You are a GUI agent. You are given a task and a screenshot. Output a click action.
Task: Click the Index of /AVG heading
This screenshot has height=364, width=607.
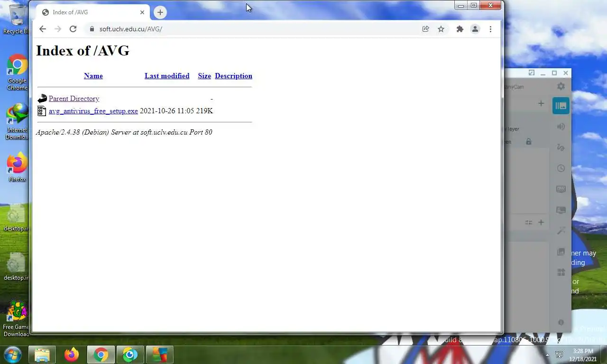pos(83,51)
